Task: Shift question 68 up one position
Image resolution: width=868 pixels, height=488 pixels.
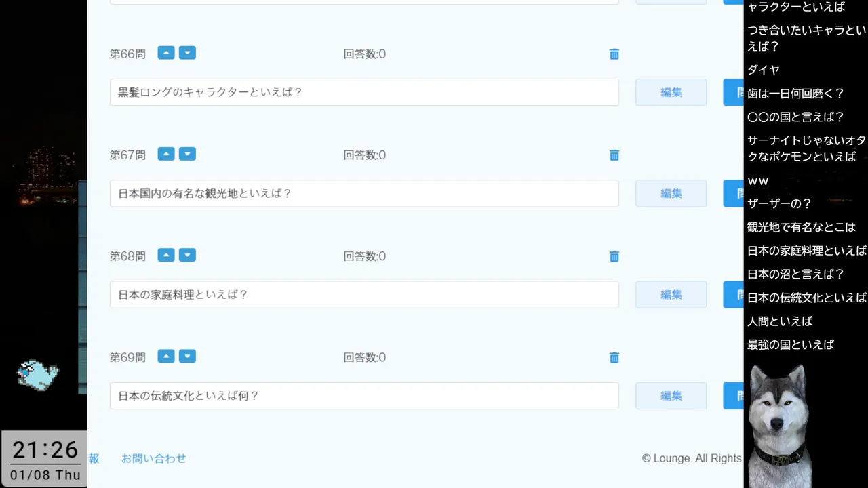Action: (166, 255)
